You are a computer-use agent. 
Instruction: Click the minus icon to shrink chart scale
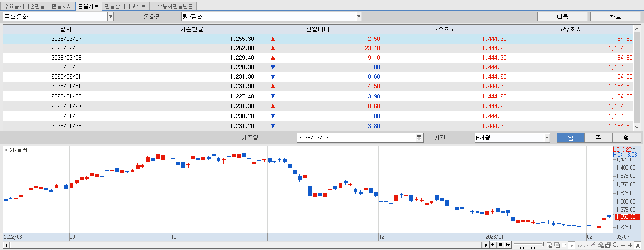pos(623,245)
